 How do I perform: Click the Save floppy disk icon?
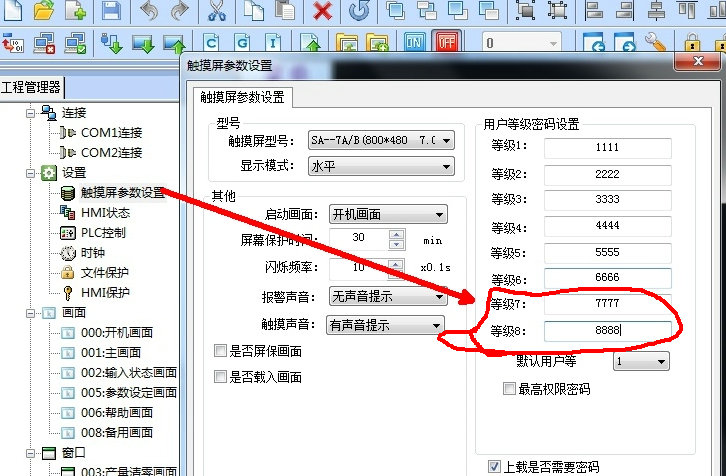(112, 11)
